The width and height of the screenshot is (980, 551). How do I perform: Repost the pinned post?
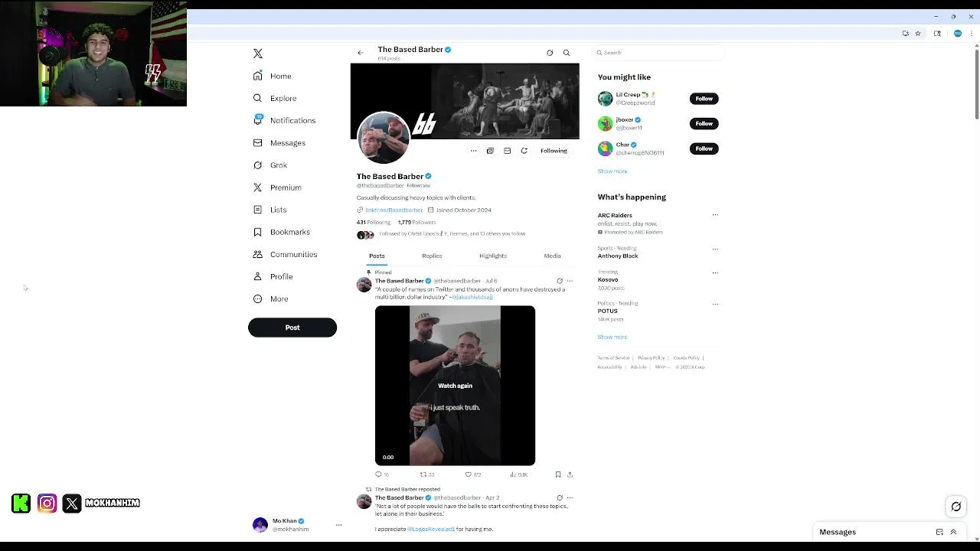(426, 474)
